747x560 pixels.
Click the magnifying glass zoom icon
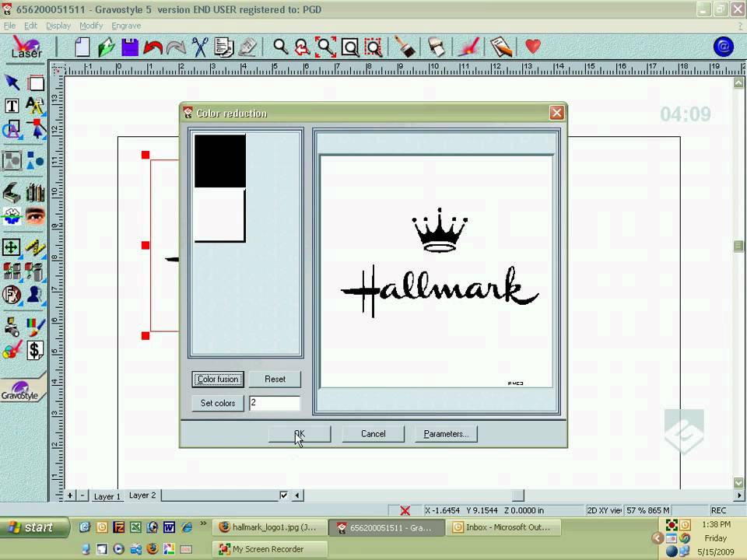pyautogui.click(x=280, y=47)
